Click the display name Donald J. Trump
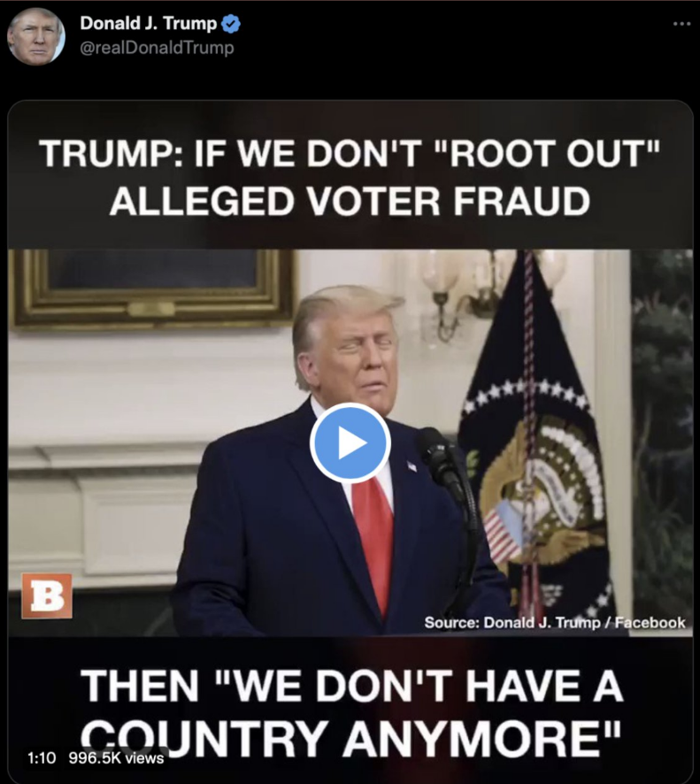700x784 pixels. pos(149,24)
